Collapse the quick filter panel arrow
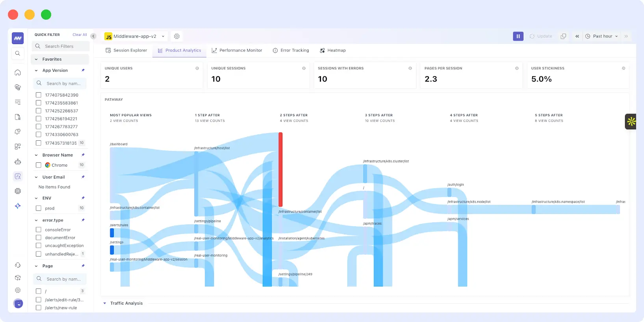The height and width of the screenshot is (322, 644). coord(93,36)
